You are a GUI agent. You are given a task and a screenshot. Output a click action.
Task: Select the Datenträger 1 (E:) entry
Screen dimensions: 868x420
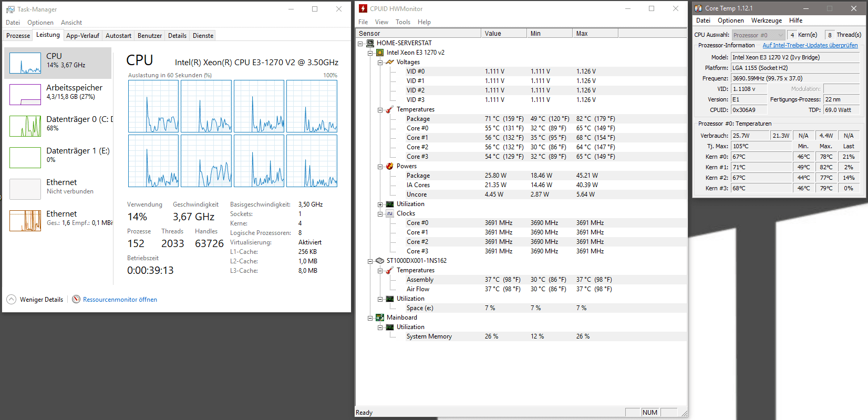tap(58, 158)
